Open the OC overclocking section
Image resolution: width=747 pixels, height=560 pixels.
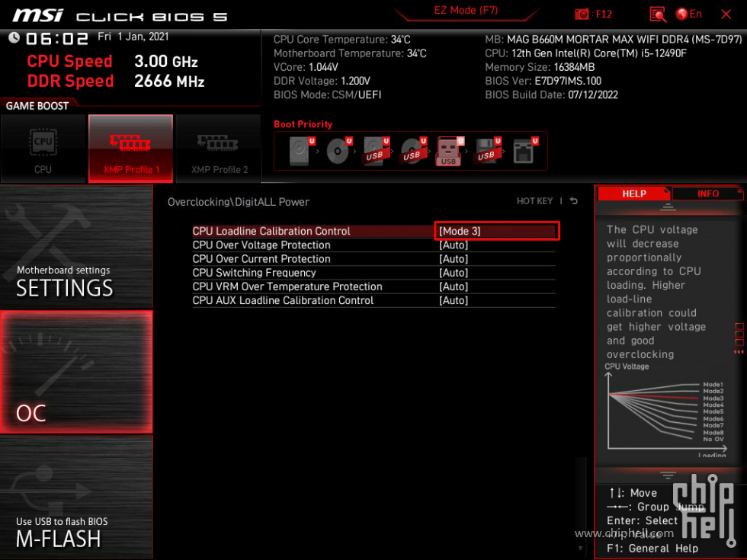[76, 372]
